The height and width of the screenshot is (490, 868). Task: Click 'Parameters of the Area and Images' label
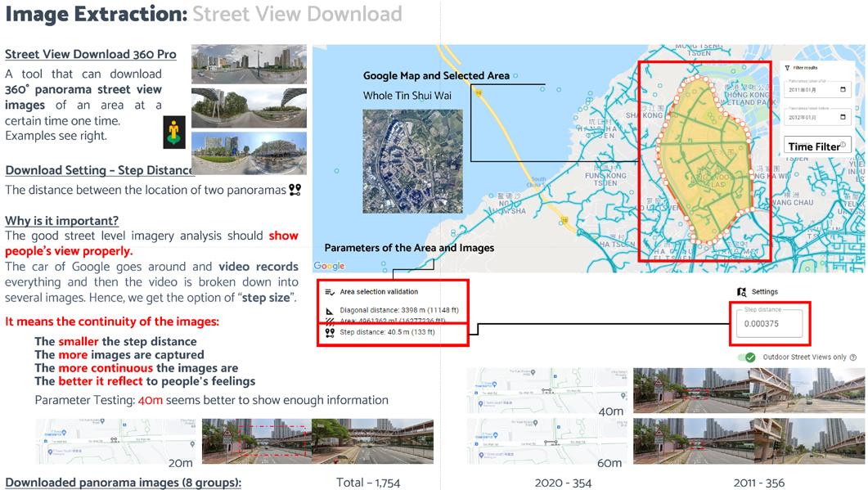coord(409,248)
